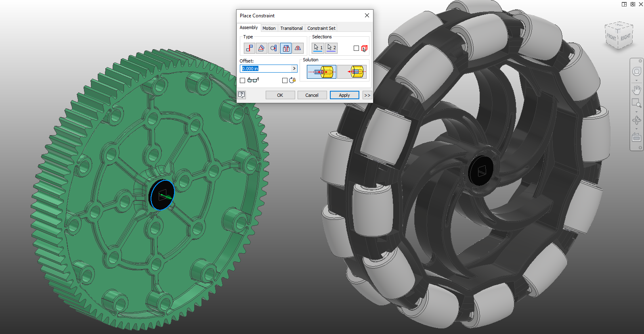Image resolution: width=644 pixels, height=334 pixels.
Task: Open zoom tool options dropdown arrow
Action: click(636, 112)
